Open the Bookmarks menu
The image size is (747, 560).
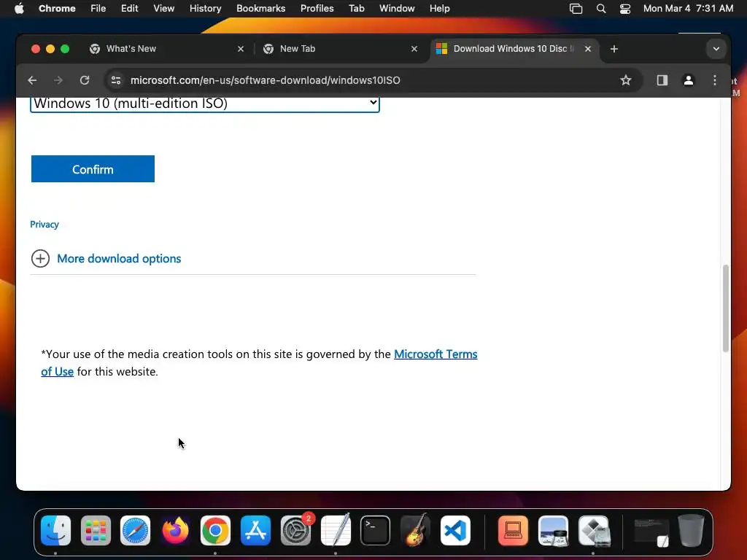click(x=260, y=9)
